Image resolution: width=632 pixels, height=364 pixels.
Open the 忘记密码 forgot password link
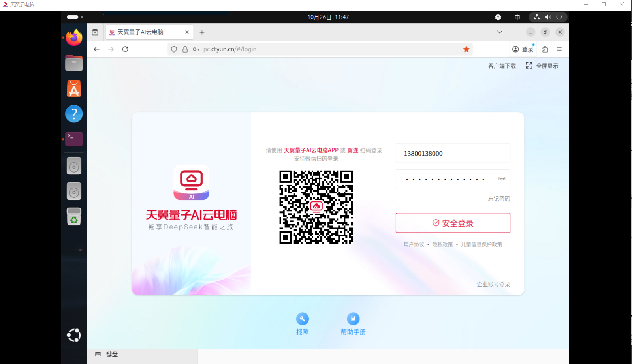499,199
